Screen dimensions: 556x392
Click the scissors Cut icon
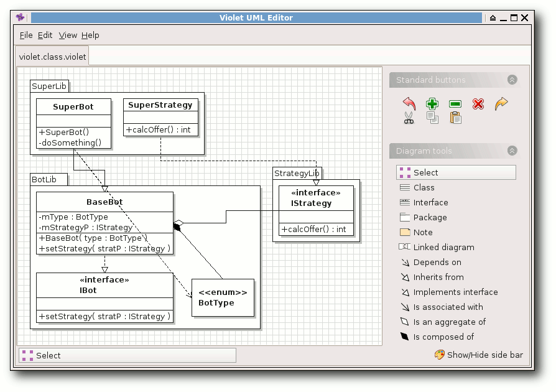[x=409, y=118]
